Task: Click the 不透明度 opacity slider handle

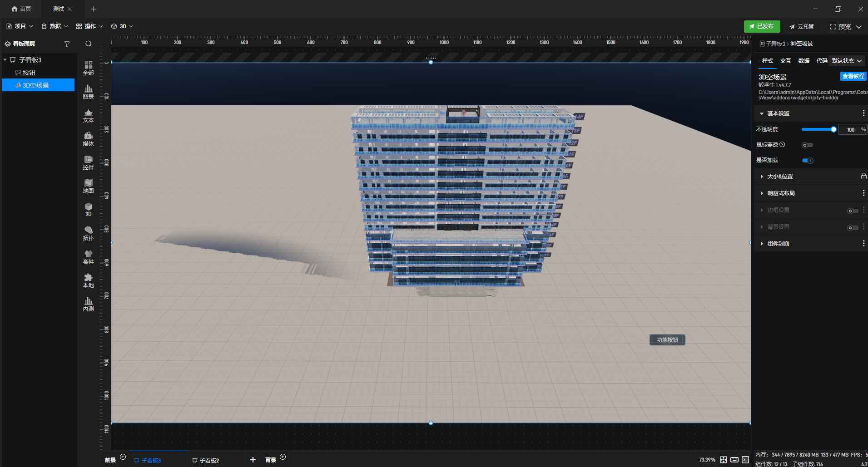Action: [x=833, y=129]
